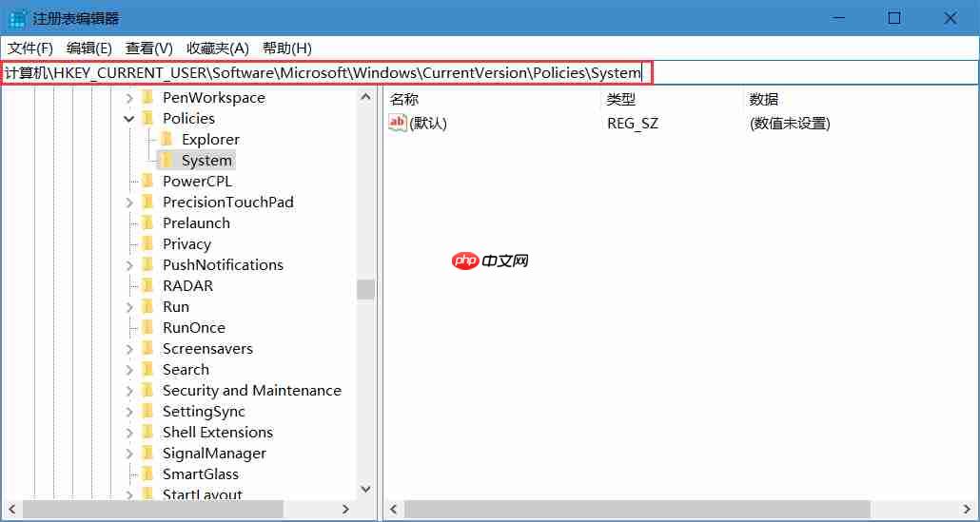980x522 pixels.
Task: Click the RunOnce folder icon
Action: [x=147, y=327]
